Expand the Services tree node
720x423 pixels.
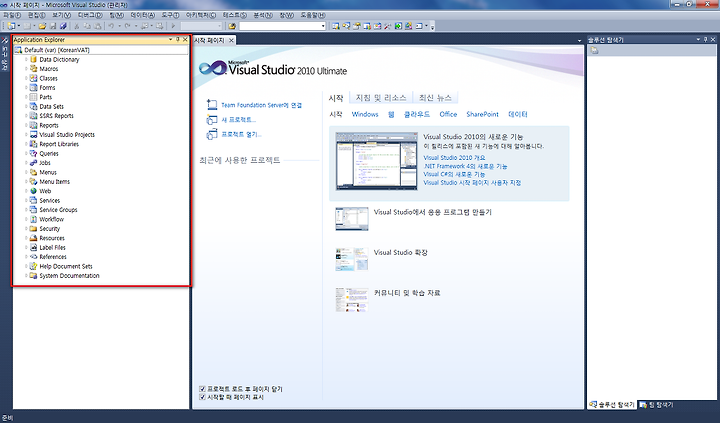click(26, 200)
